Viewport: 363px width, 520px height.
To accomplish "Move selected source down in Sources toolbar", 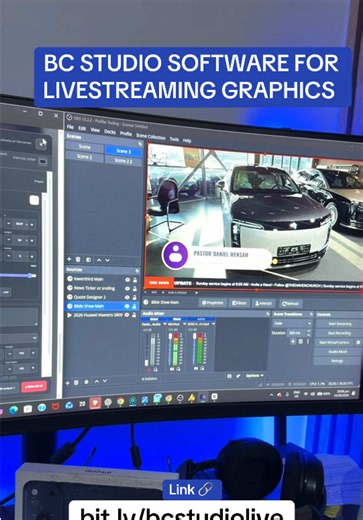I will point(105,381).
